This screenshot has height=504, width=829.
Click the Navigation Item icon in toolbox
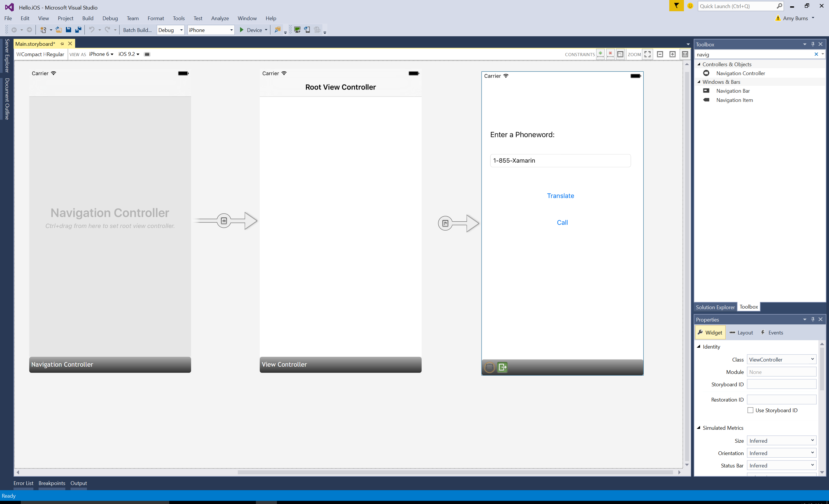pyautogui.click(x=706, y=100)
